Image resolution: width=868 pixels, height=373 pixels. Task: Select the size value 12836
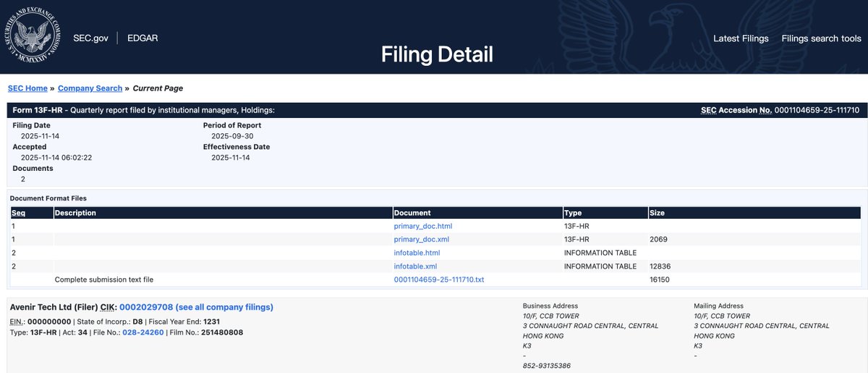tap(660, 266)
